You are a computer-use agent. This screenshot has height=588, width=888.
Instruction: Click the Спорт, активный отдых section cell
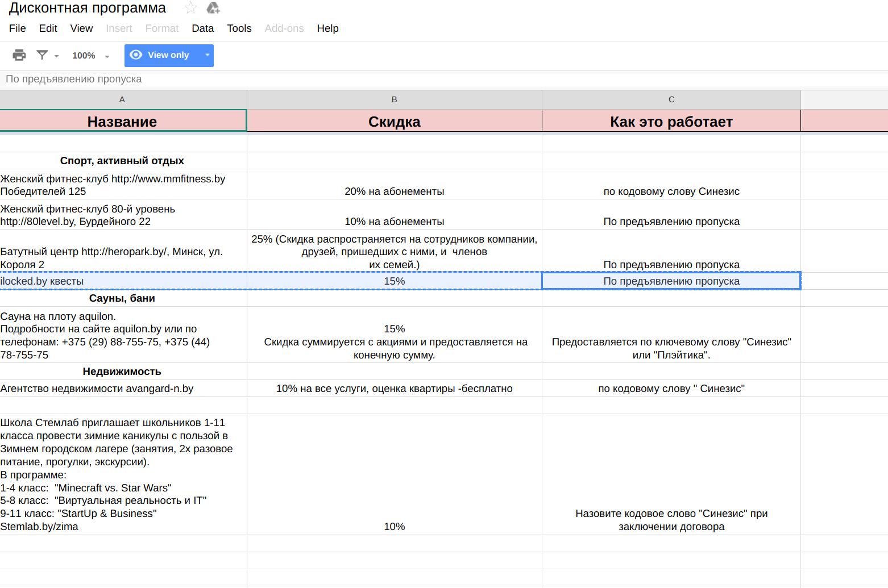click(122, 161)
